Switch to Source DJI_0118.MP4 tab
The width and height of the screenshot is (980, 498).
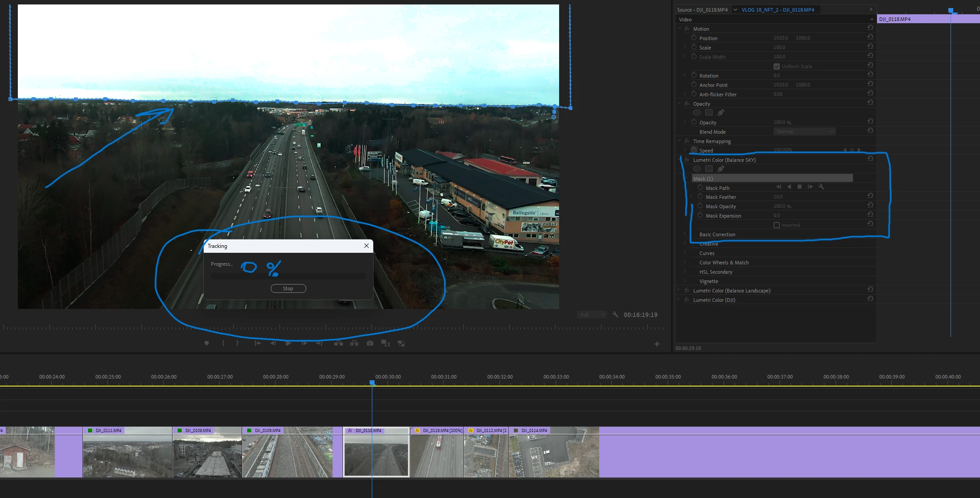click(702, 9)
